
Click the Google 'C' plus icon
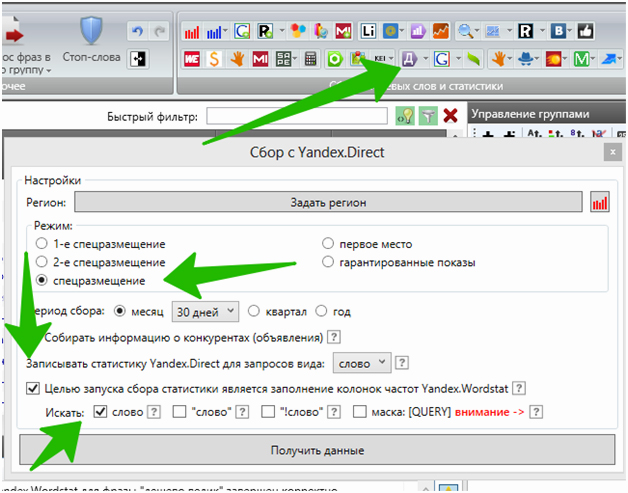tap(242, 31)
